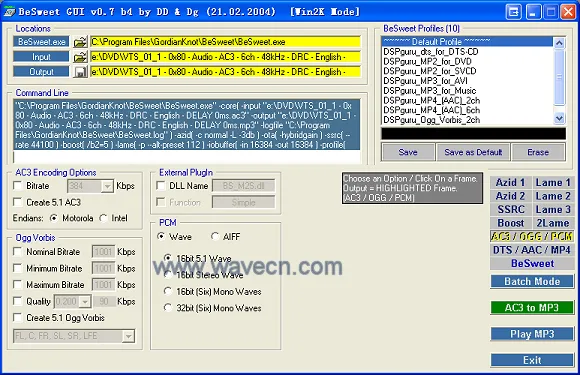Select DSPguru_MP3_for_Music profile
This screenshot has width=580, height=375.
pyautogui.click(x=468, y=91)
